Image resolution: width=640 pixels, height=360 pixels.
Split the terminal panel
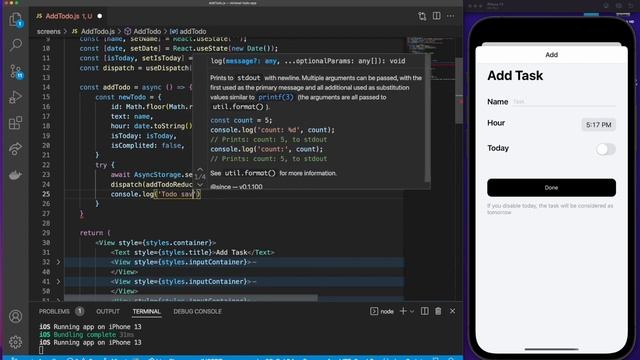click(424, 311)
